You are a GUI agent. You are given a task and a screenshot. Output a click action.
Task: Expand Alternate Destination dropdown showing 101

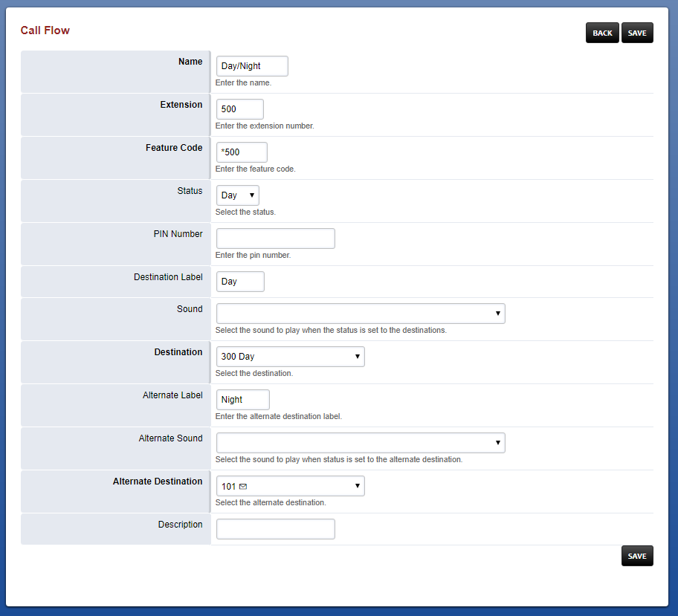[x=290, y=486]
